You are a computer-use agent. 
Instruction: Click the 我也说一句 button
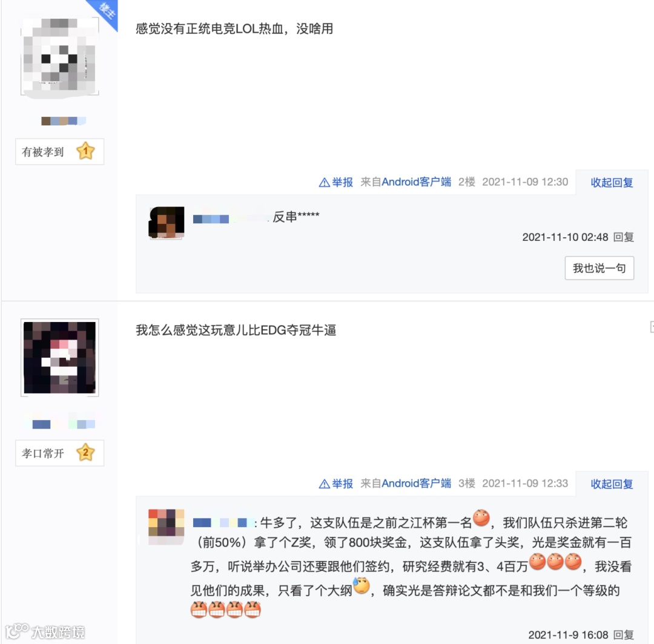click(599, 268)
